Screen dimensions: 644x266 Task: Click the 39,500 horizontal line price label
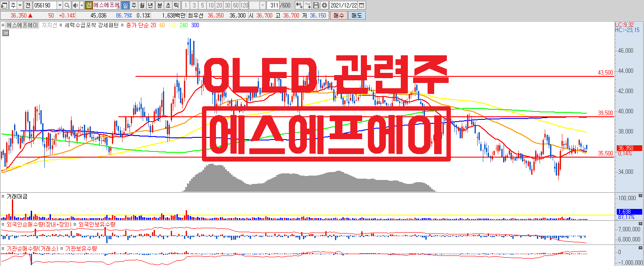(606, 113)
